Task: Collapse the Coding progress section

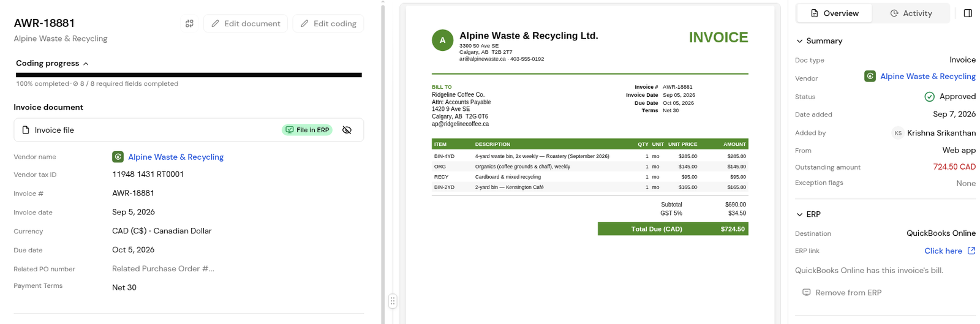Action: 53,63
